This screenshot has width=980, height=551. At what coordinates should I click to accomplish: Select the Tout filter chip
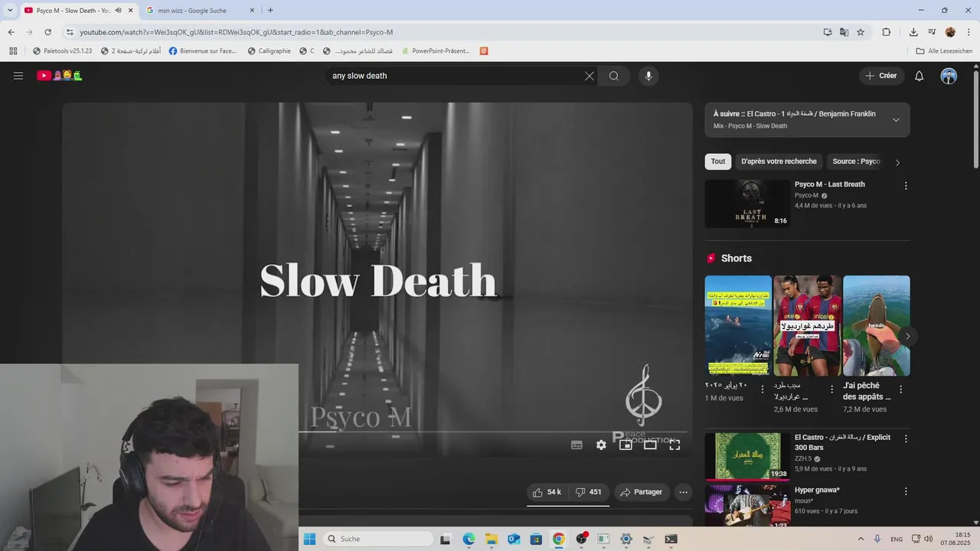coord(718,161)
